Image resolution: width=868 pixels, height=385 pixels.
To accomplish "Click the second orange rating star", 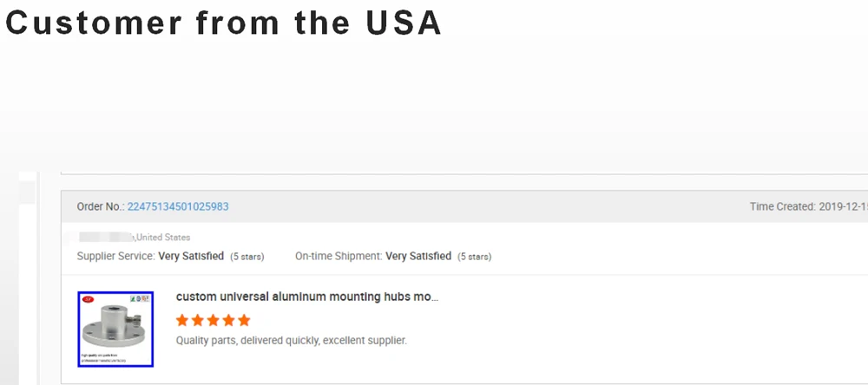I will click(198, 320).
